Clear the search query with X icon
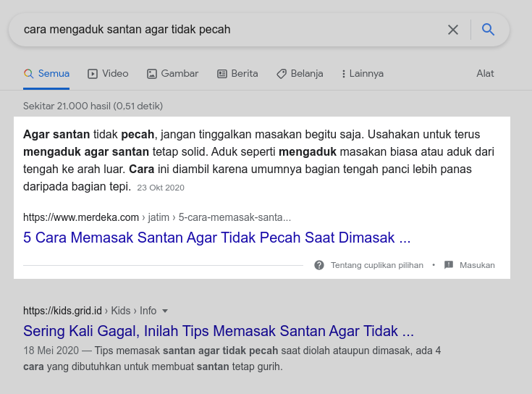This screenshot has height=394, width=532. [x=453, y=30]
